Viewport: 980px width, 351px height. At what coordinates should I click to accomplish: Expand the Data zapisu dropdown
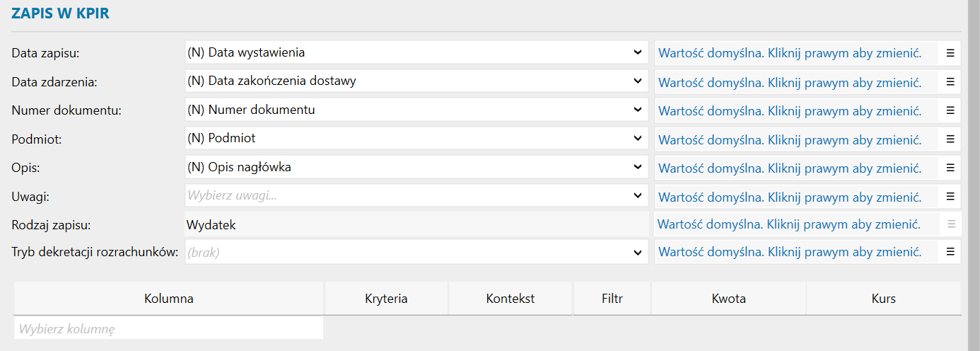pyautogui.click(x=638, y=53)
